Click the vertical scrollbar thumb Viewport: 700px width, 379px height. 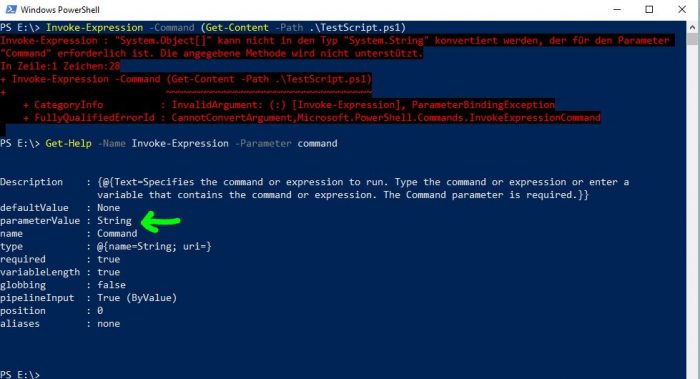692,39
